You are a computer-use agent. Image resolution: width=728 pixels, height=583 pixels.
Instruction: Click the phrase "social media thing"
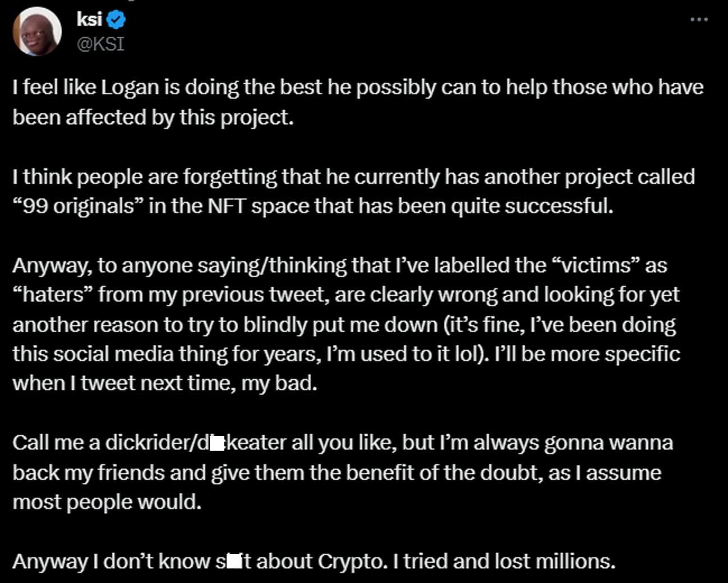pos(135,354)
